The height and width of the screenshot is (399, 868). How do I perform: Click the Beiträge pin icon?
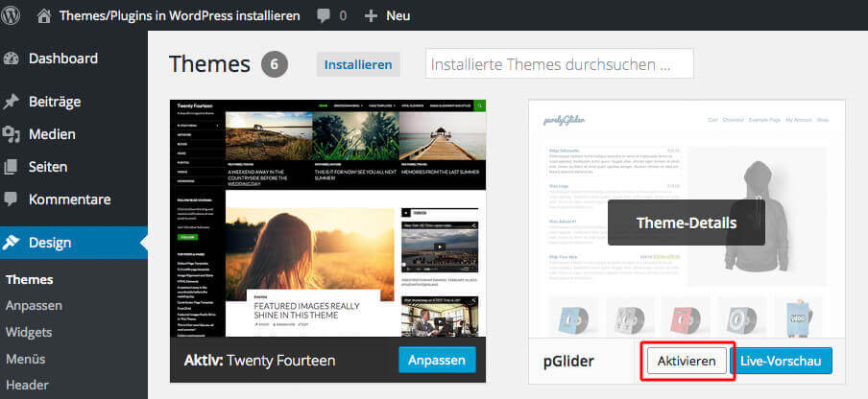click(x=11, y=103)
